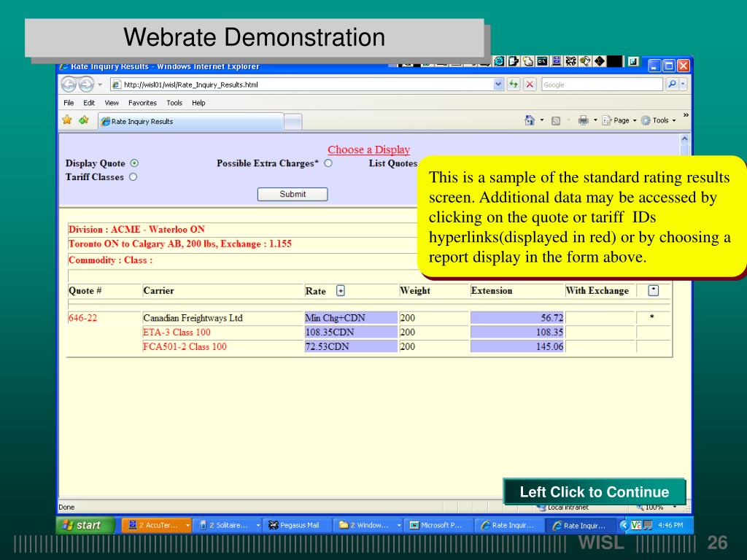Expand the Window... folder taskbar group

click(399, 525)
